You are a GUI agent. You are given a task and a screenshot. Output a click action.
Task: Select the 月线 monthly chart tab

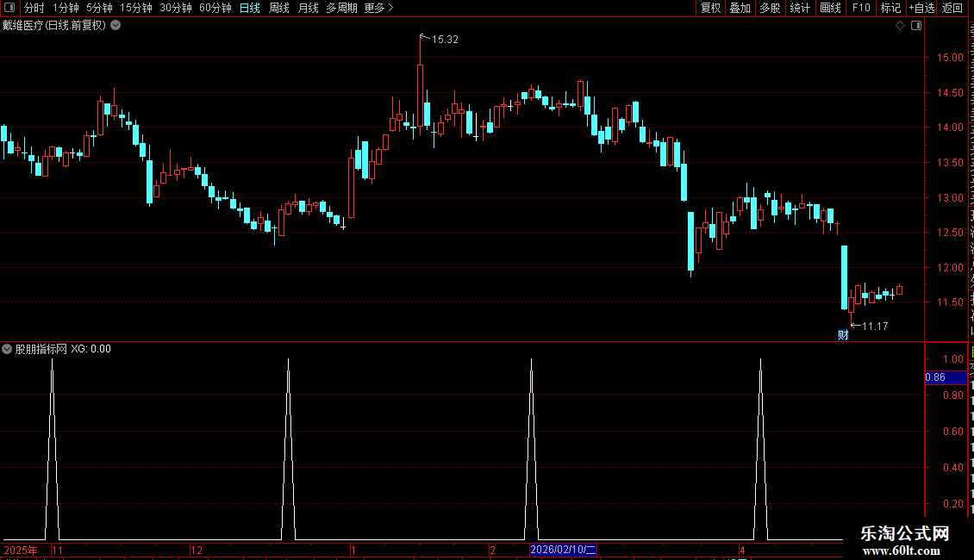[x=308, y=8]
